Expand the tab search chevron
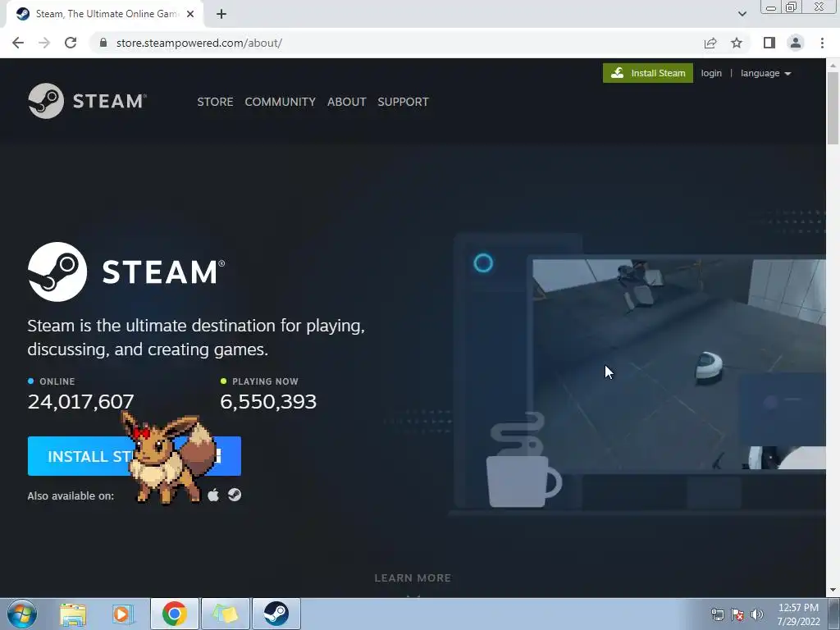Screen dimensions: 840x630 point(742,14)
